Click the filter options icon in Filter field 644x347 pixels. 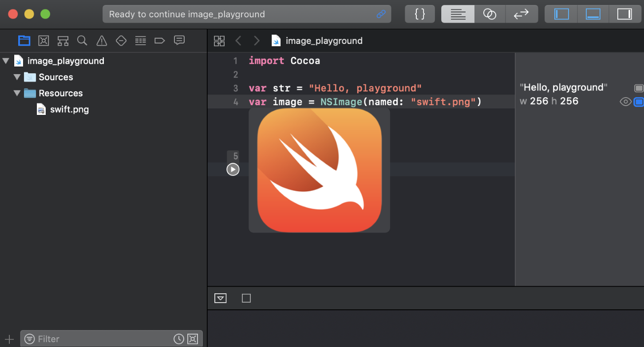coord(29,339)
